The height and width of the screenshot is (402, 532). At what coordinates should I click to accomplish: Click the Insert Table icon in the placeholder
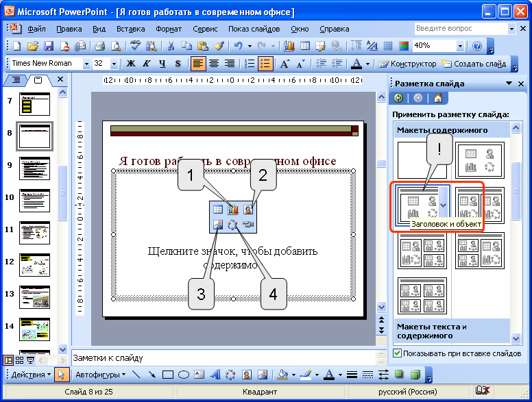pos(218,210)
